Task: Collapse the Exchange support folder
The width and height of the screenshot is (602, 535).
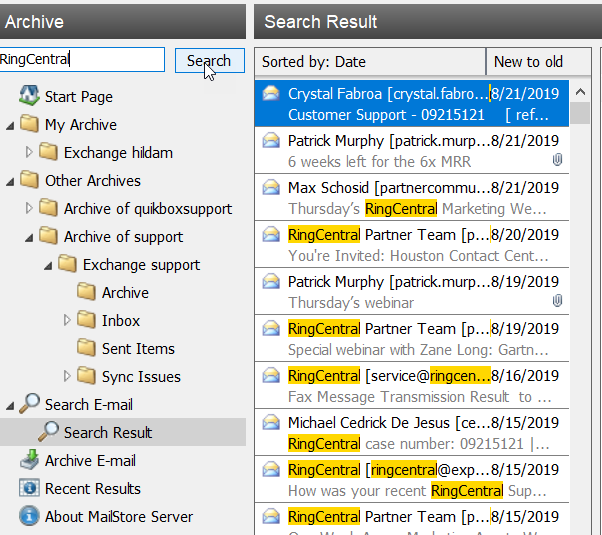Action: pyautogui.click(x=48, y=265)
